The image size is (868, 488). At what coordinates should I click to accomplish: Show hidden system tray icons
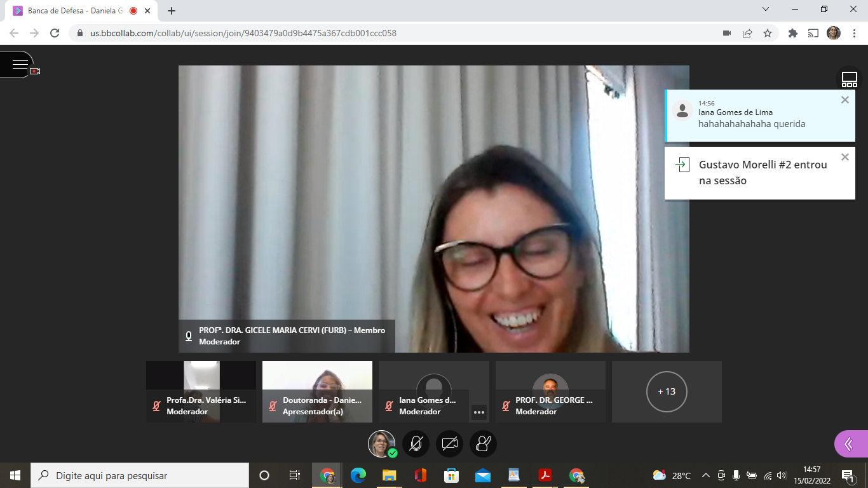(705, 475)
